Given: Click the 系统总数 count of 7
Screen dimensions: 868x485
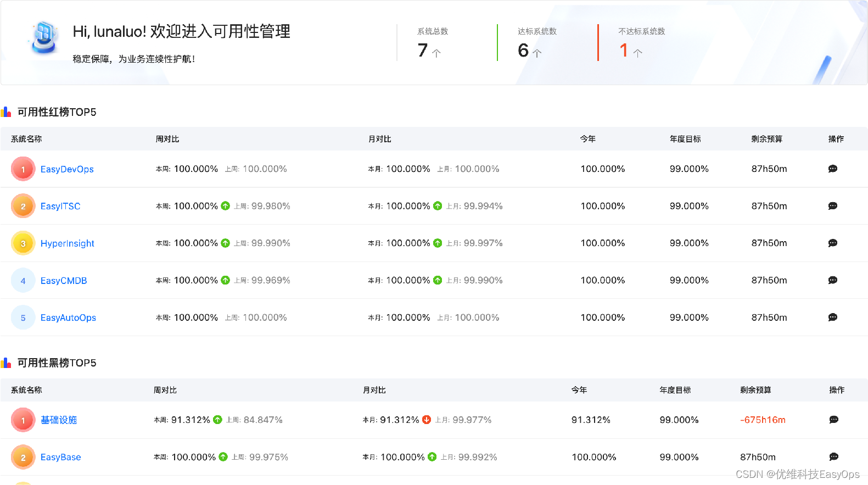Looking at the screenshot, I should 422,51.
